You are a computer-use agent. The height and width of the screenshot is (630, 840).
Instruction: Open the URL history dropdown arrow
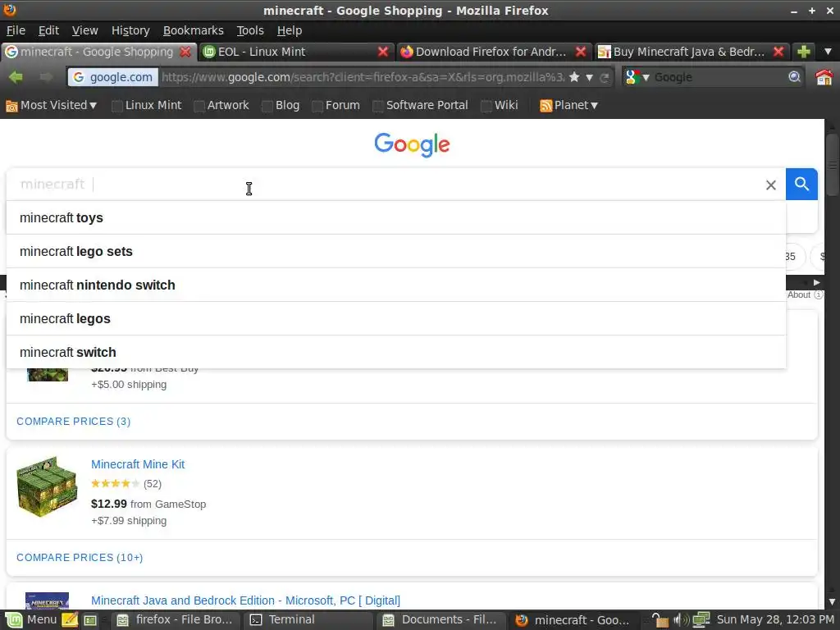click(589, 78)
